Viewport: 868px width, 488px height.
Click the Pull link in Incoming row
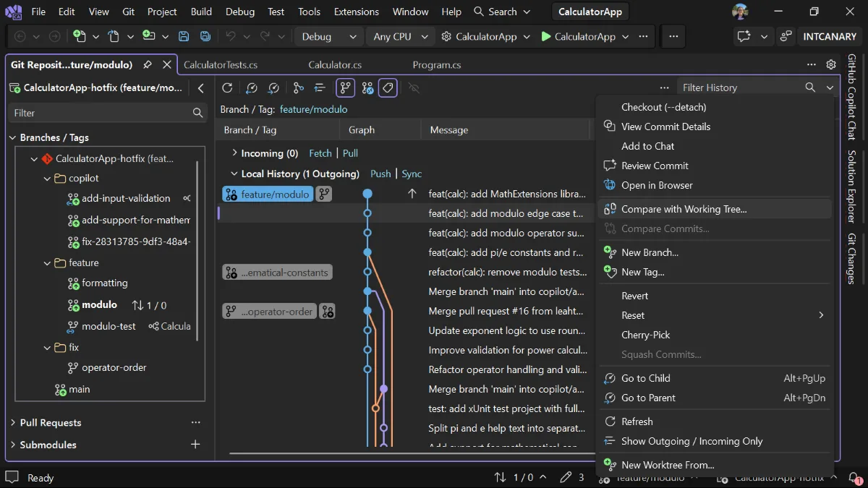point(351,153)
